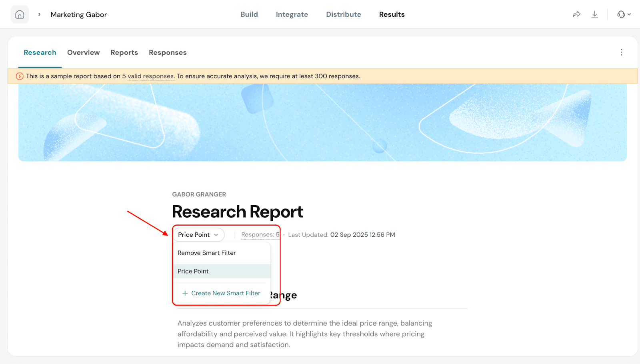This screenshot has height=364, width=640.
Task: Open the three-dot options menu
Action: (x=621, y=52)
